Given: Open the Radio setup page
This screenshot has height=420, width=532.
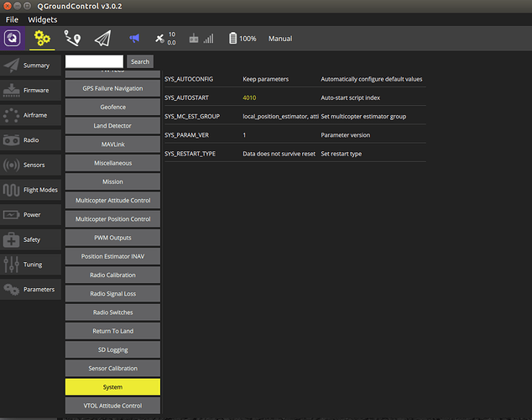Looking at the screenshot, I should (30, 140).
